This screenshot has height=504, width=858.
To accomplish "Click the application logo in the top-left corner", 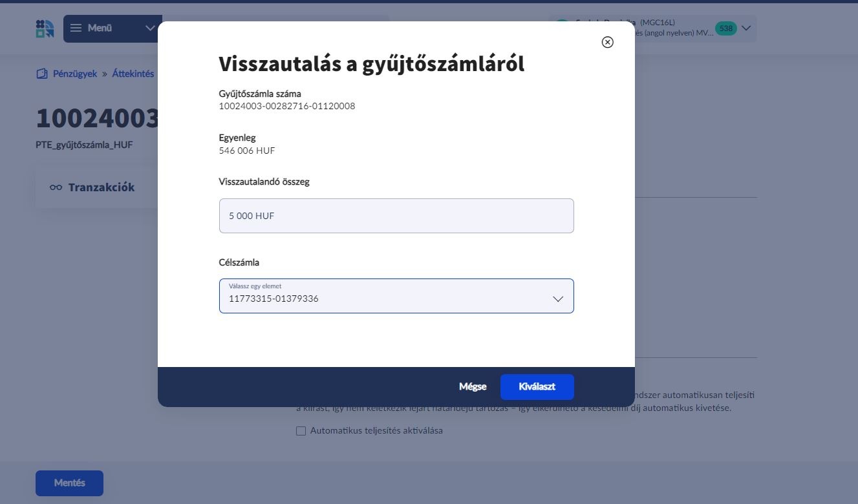I will tap(43, 28).
